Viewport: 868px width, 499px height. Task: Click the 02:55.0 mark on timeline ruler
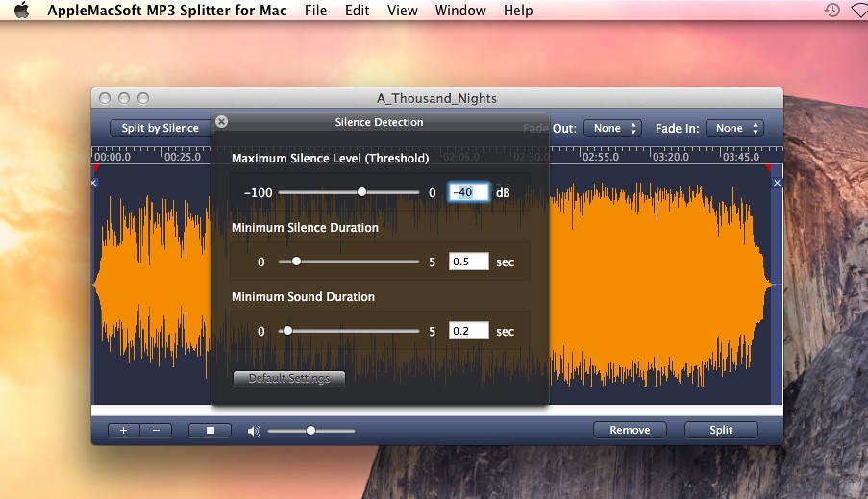click(601, 157)
